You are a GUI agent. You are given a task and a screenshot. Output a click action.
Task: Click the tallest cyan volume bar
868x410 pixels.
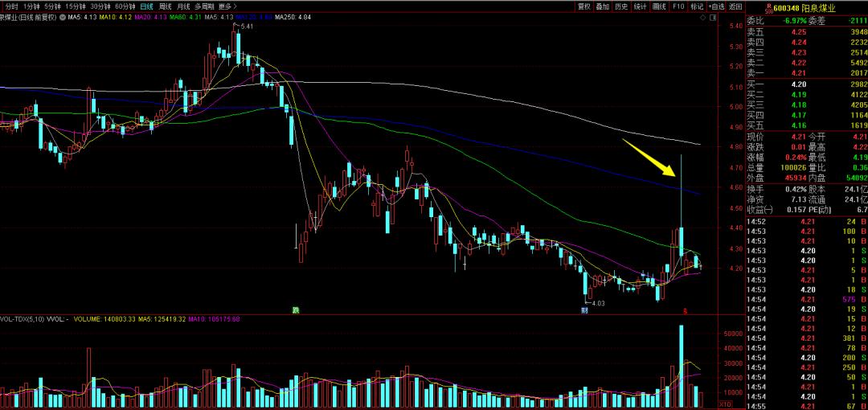click(x=681, y=367)
